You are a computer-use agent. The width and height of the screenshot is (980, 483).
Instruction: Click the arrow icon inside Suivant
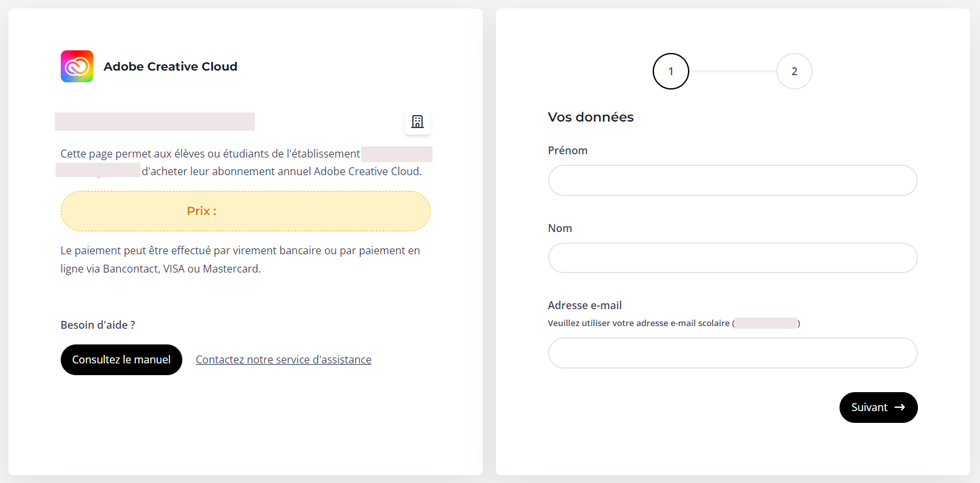pos(900,407)
